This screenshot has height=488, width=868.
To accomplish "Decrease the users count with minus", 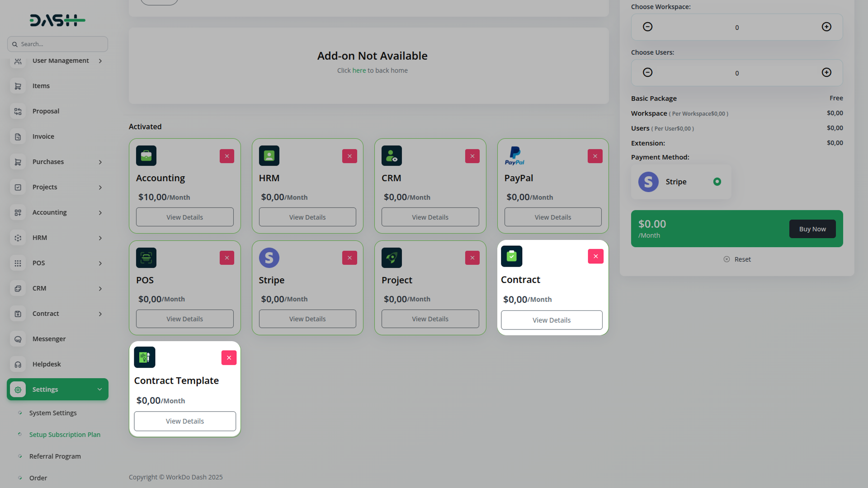I will [647, 73].
